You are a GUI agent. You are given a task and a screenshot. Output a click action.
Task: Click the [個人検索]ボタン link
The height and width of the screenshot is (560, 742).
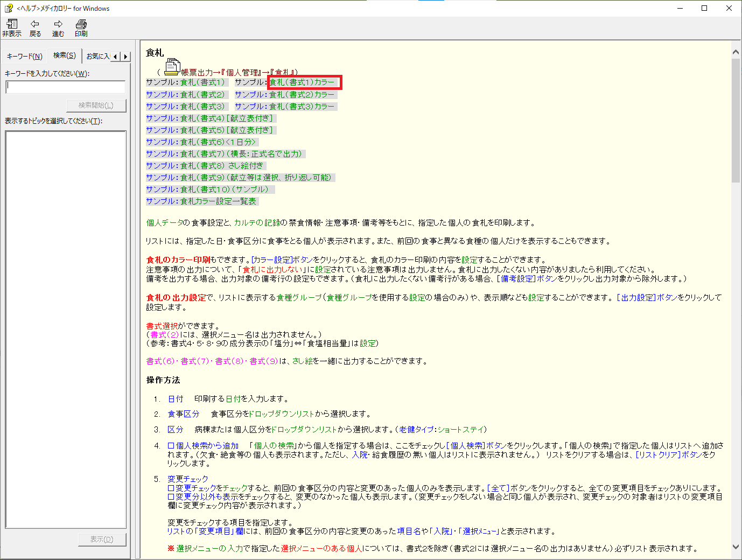[x=477, y=445]
